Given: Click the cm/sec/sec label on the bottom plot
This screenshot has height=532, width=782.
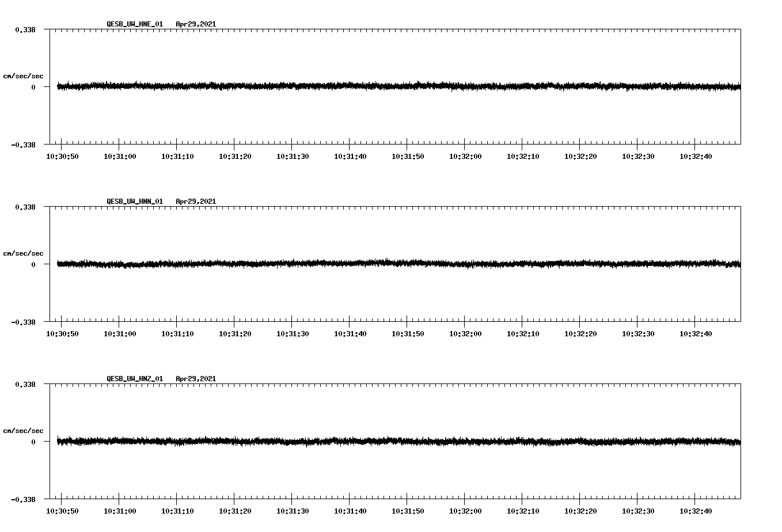Looking at the screenshot, I should pos(24,430).
